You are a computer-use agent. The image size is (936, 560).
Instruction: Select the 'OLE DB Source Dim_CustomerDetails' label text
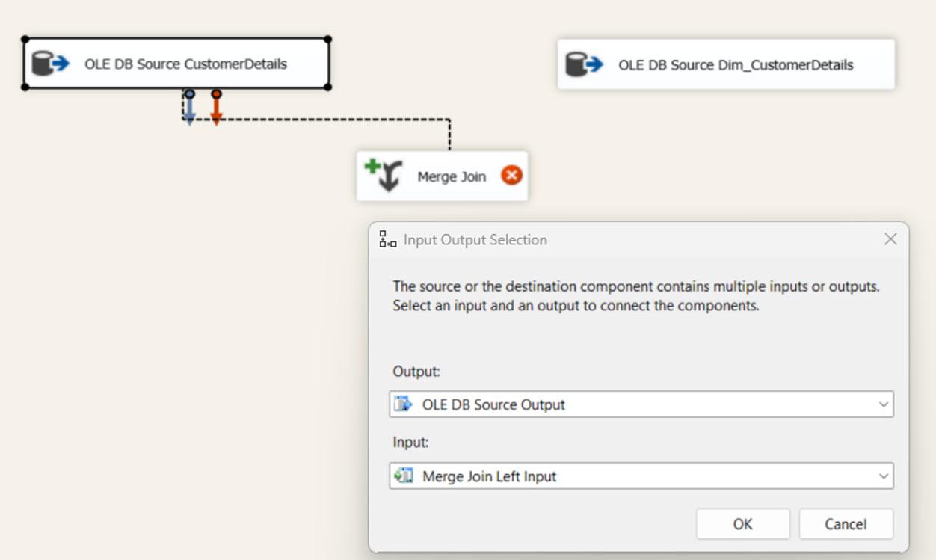pyautogui.click(x=735, y=65)
